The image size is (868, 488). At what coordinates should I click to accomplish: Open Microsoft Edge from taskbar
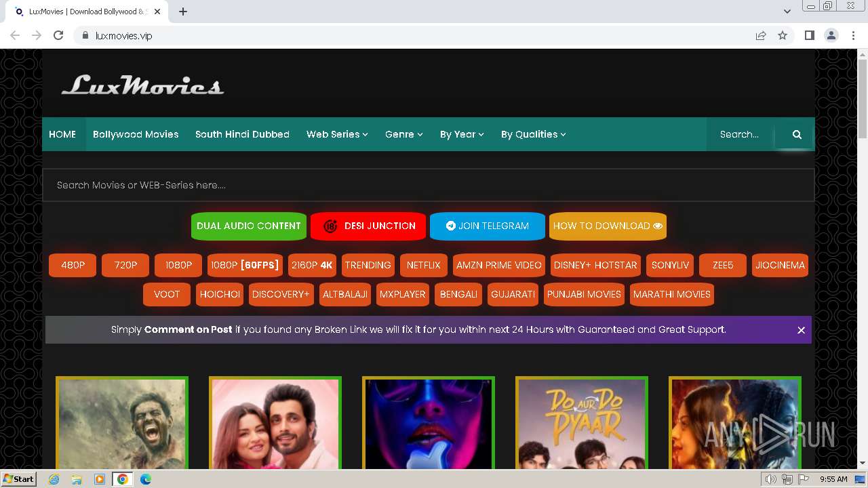click(x=145, y=479)
